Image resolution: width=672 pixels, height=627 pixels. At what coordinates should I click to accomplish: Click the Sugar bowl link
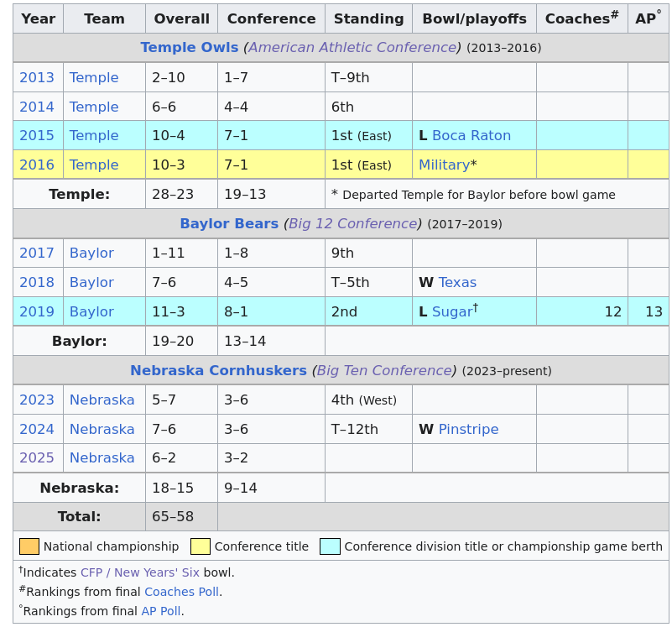click(x=451, y=312)
